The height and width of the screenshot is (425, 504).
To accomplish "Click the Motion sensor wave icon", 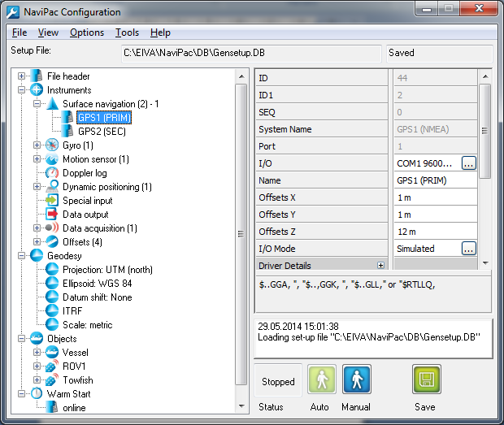I will (x=52, y=159).
